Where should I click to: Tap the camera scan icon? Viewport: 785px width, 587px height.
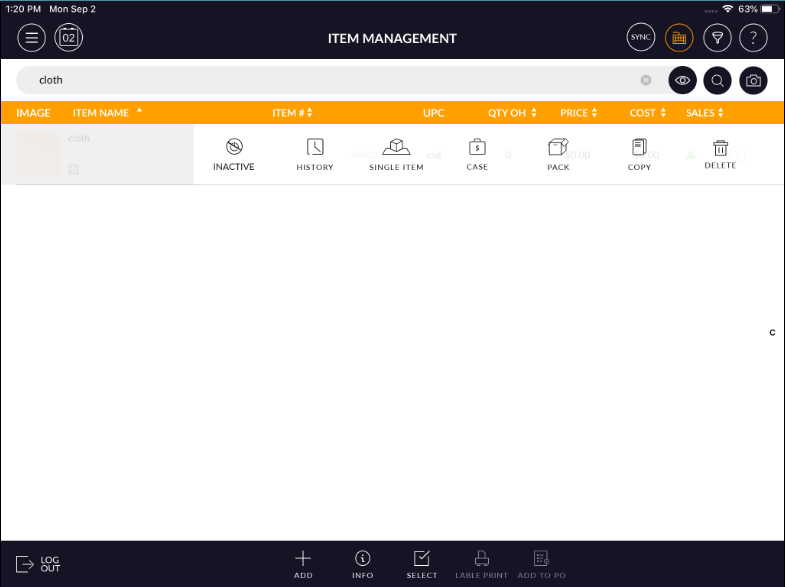pyautogui.click(x=753, y=80)
